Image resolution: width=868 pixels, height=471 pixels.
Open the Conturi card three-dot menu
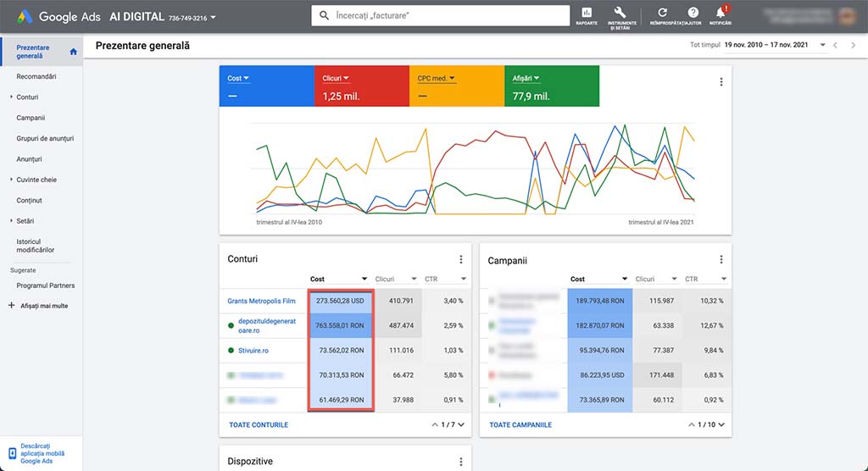(x=461, y=259)
